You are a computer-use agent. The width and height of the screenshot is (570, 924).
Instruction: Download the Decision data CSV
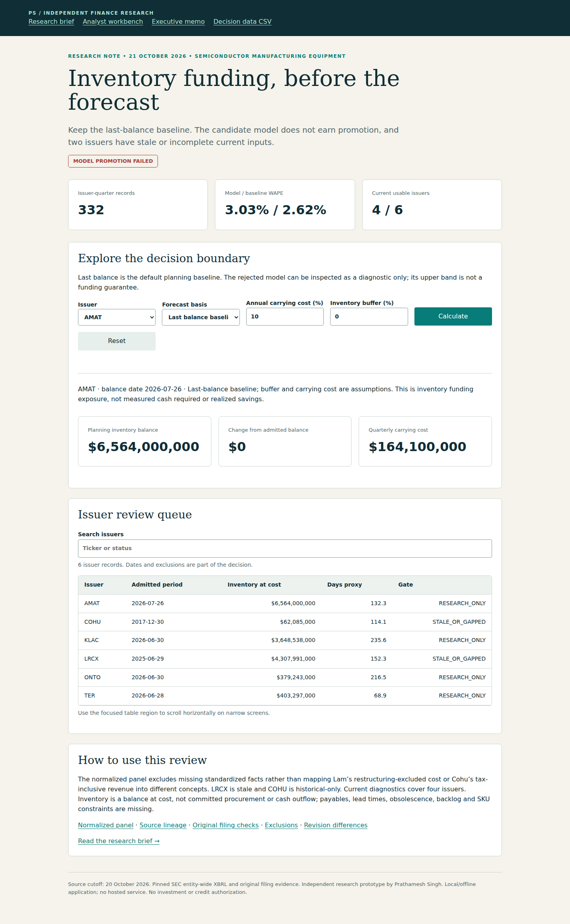[x=242, y=22]
